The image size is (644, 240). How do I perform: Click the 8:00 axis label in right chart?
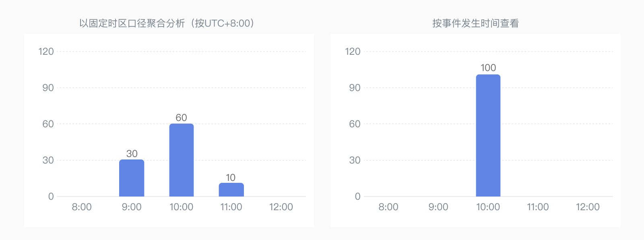[388, 207]
